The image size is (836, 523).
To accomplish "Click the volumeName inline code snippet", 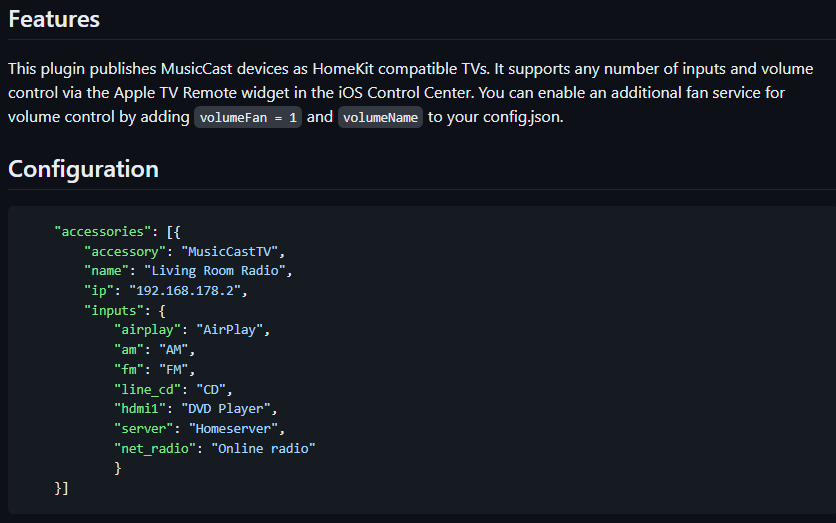I will click(x=380, y=118).
